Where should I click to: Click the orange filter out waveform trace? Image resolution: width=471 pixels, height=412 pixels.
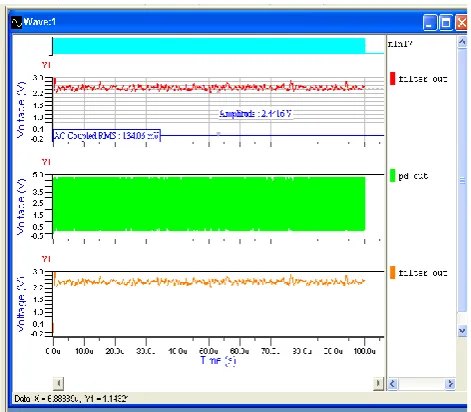pos(209,282)
